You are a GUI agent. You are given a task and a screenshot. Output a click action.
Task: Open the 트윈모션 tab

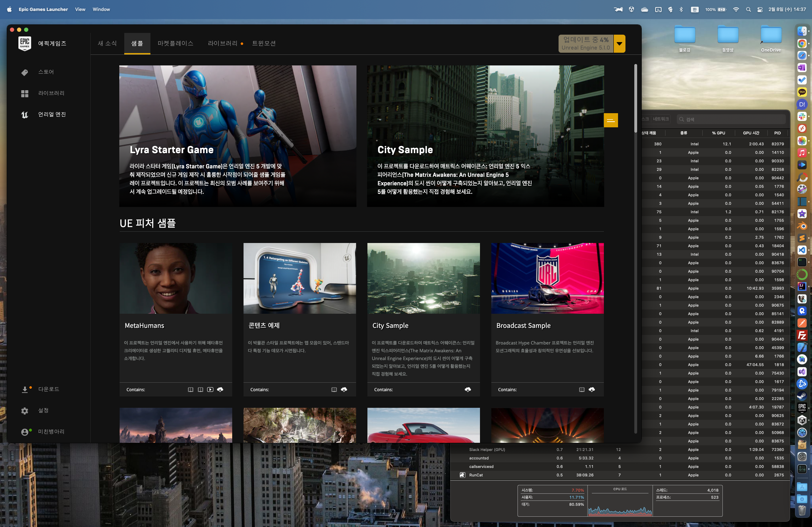point(264,43)
